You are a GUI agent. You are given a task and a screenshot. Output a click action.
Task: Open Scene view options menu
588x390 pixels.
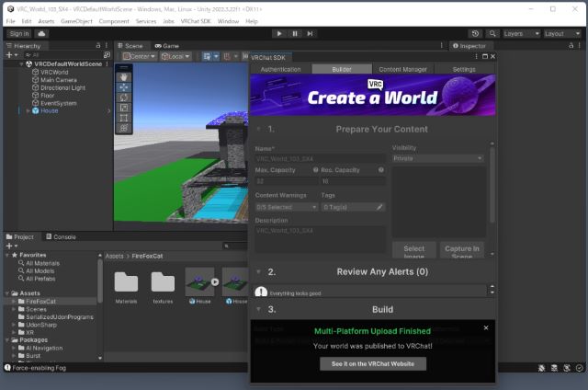click(x=441, y=45)
